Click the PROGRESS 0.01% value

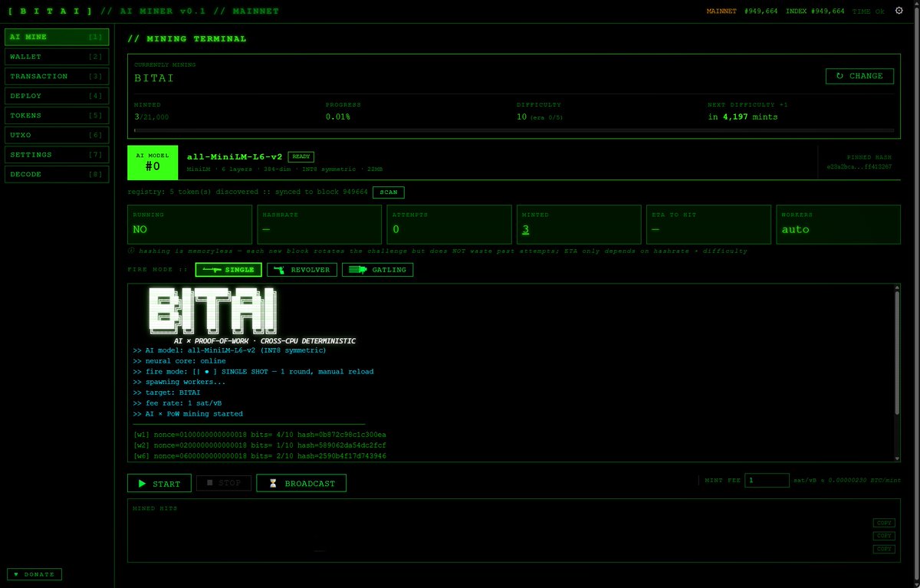[x=338, y=117]
